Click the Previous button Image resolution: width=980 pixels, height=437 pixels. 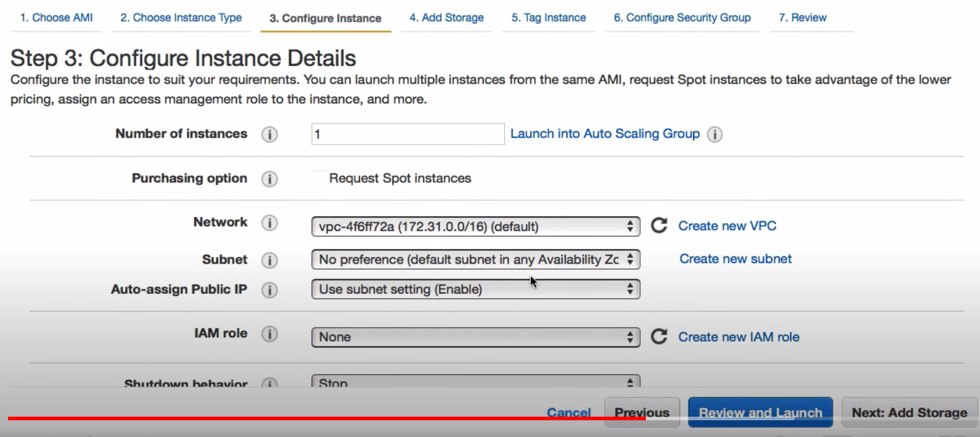(642, 412)
